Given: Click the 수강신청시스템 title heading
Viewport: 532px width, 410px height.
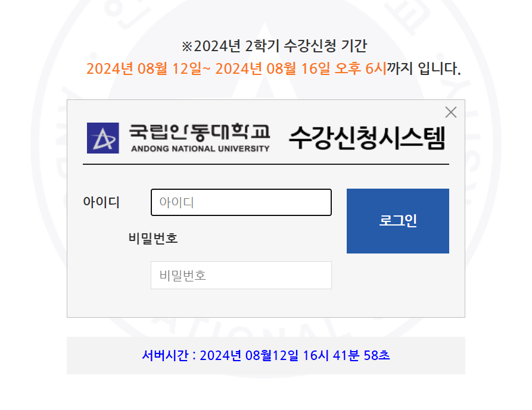Looking at the screenshot, I should [x=367, y=138].
